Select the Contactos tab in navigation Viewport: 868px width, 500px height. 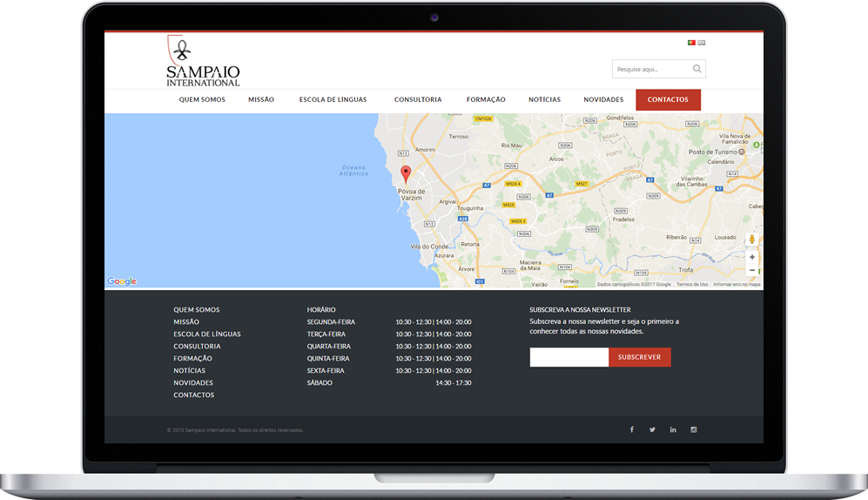(x=668, y=99)
